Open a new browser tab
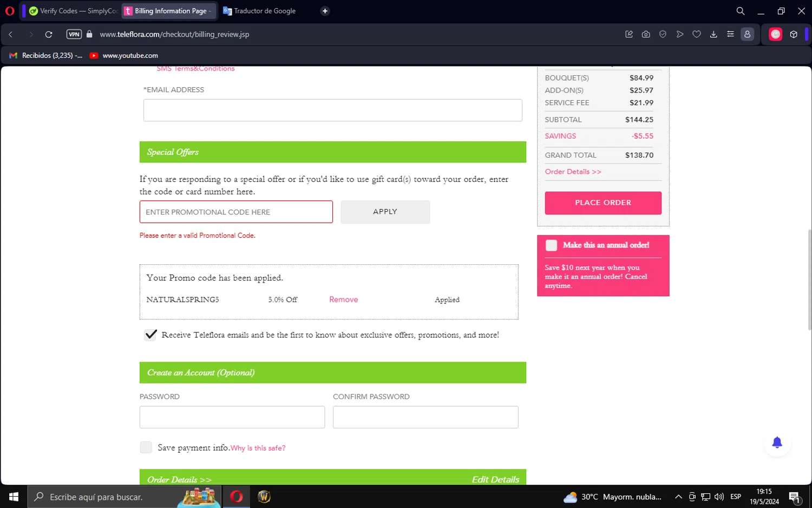Viewport: 812px width, 508px height. [325, 11]
